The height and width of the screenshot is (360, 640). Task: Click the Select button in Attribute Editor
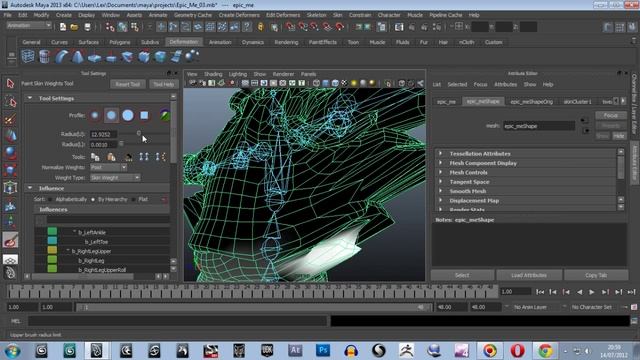point(462,276)
